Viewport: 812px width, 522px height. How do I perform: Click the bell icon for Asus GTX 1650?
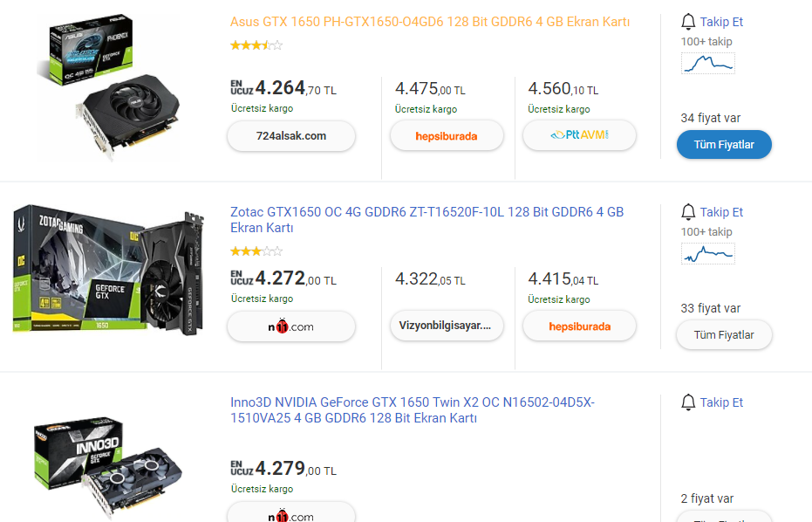pos(688,22)
